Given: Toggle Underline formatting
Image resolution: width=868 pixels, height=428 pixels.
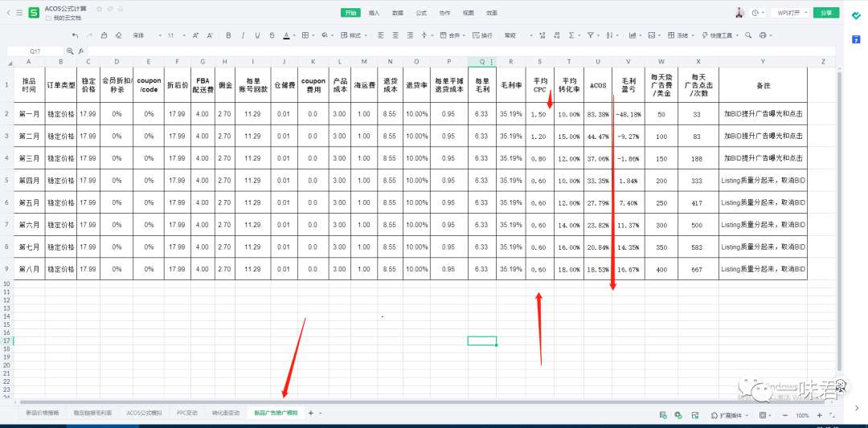Looking at the screenshot, I should (257, 35).
